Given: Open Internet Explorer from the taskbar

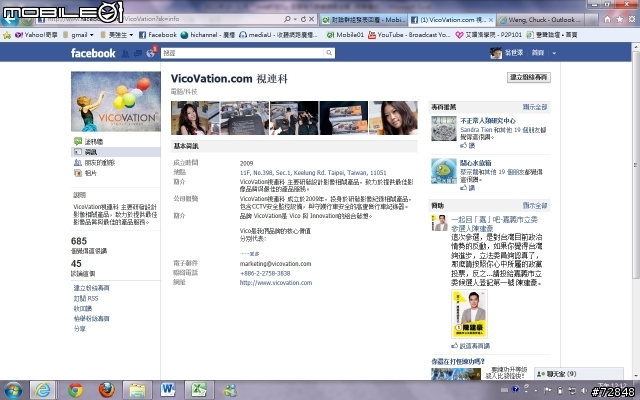Looking at the screenshot, I should 42,390.
